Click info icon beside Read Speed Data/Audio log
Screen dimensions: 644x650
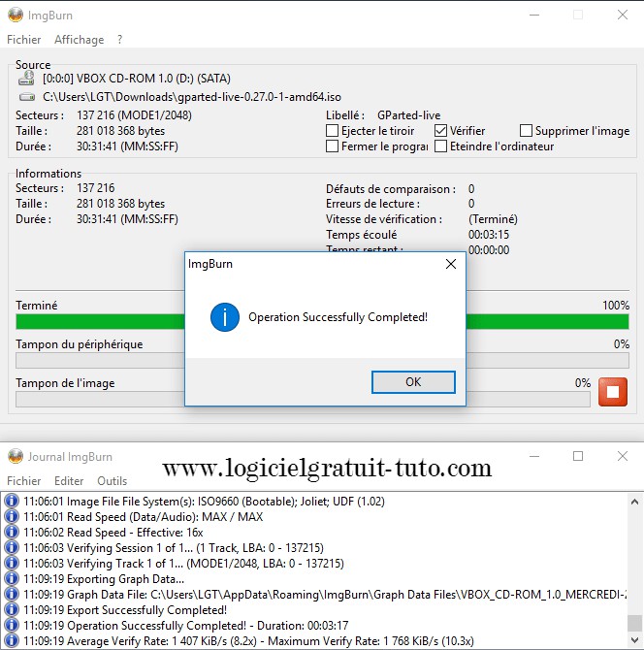point(12,516)
